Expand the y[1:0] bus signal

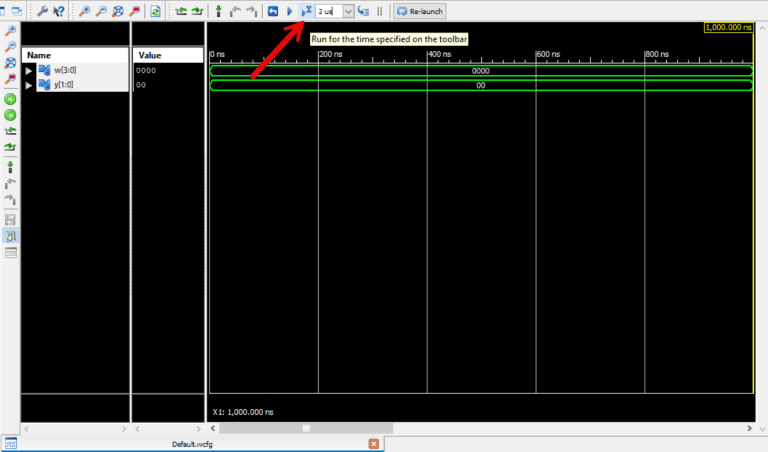click(29, 85)
